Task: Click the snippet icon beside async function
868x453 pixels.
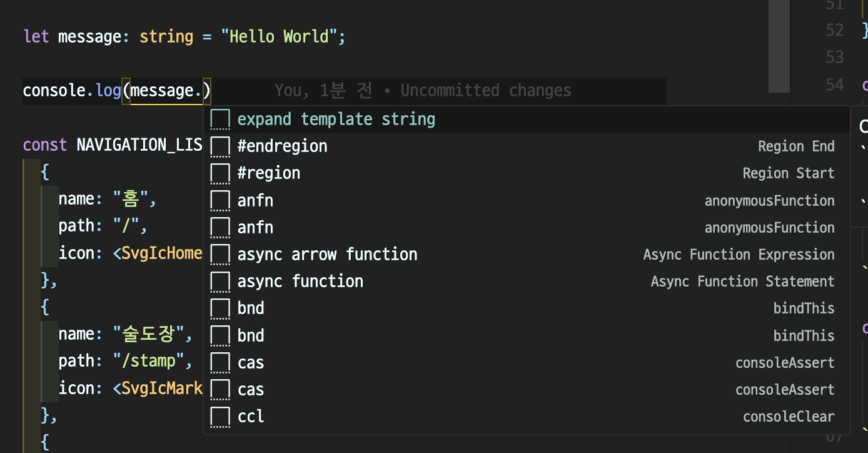Action: click(x=220, y=282)
